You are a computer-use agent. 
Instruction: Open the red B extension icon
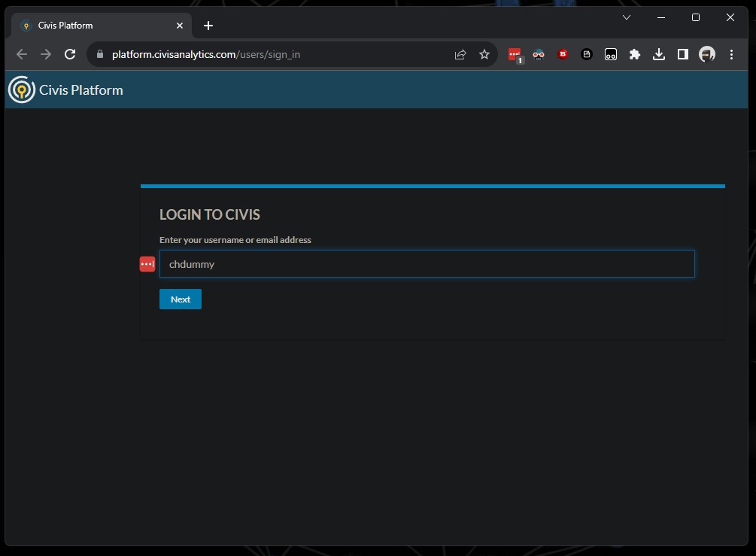click(563, 54)
